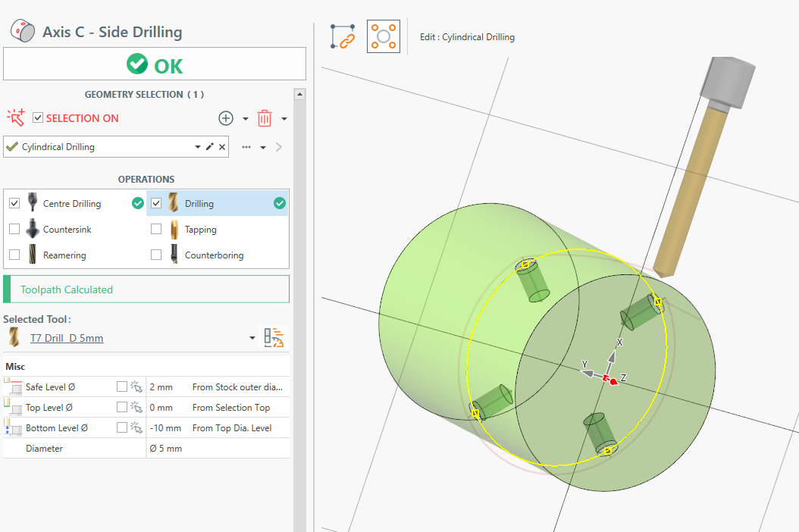
Task: Expand the Selected Tool dropdown arrow
Action: pos(252,338)
